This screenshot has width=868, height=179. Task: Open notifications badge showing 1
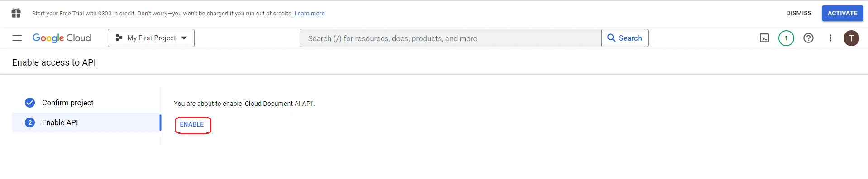[x=786, y=38]
